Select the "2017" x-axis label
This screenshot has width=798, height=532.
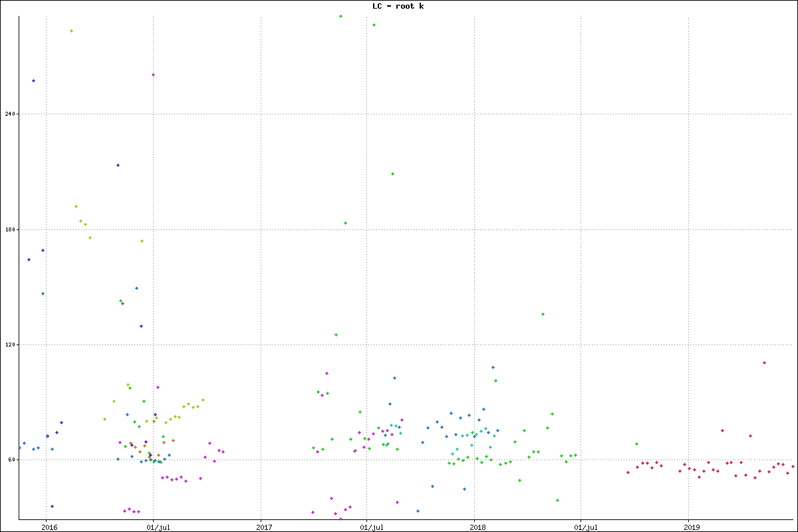[x=265, y=527]
